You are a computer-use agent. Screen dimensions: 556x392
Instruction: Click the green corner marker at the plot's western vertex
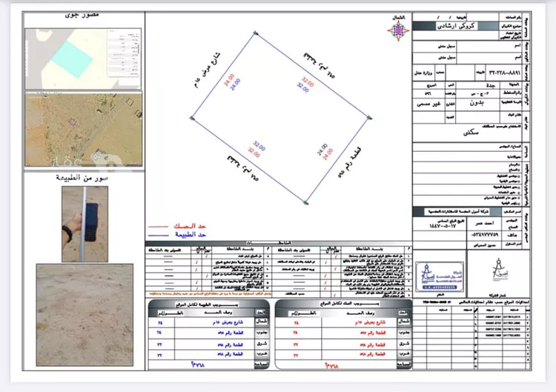pyautogui.click(x=192, y=118)
